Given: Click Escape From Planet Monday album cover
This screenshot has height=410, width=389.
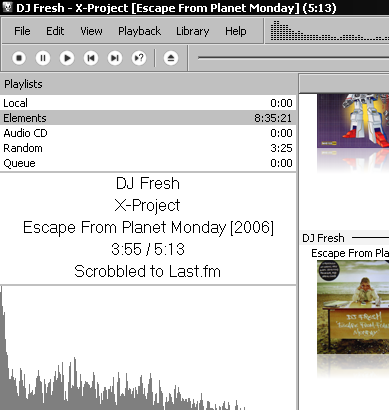Looking at the screenshot, I should [353, 307].
